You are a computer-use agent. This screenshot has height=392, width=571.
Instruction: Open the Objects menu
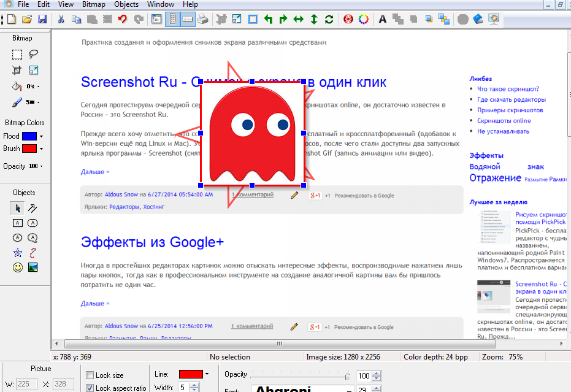[x=126, y=4]
